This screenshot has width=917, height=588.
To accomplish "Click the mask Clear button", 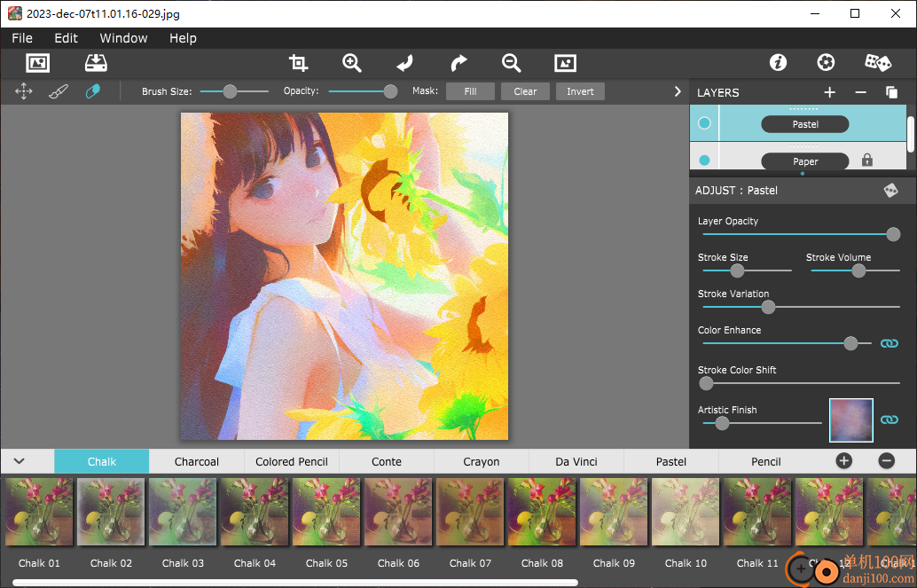I will 525,91.
